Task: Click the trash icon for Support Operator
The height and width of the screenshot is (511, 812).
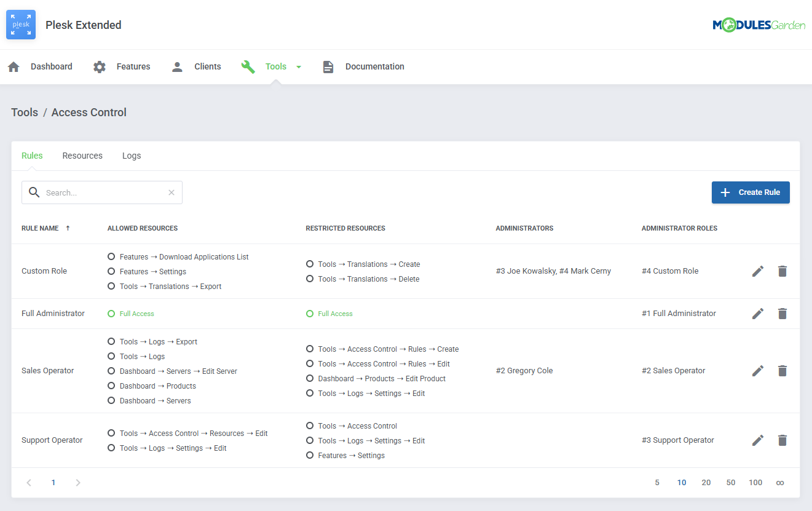Action: pyautogui.click(x=782, y=440)
